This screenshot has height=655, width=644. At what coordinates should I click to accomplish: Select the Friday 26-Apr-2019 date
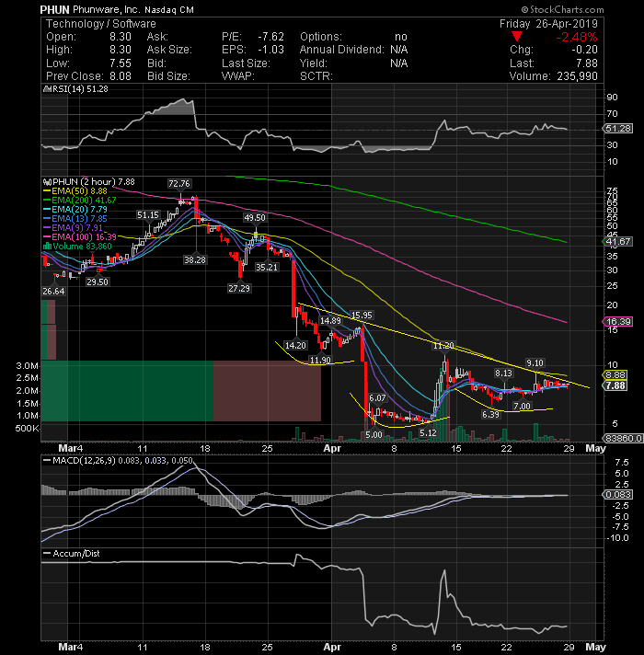point(548,24)
